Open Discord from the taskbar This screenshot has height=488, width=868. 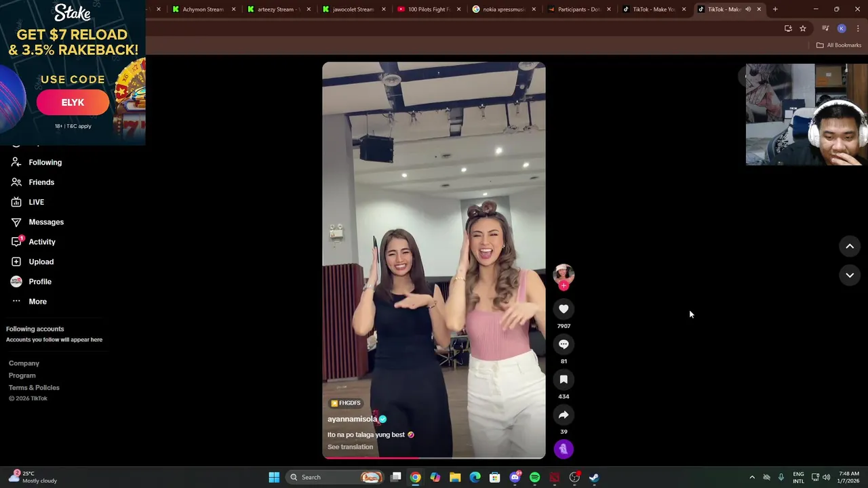coord(515,477)
